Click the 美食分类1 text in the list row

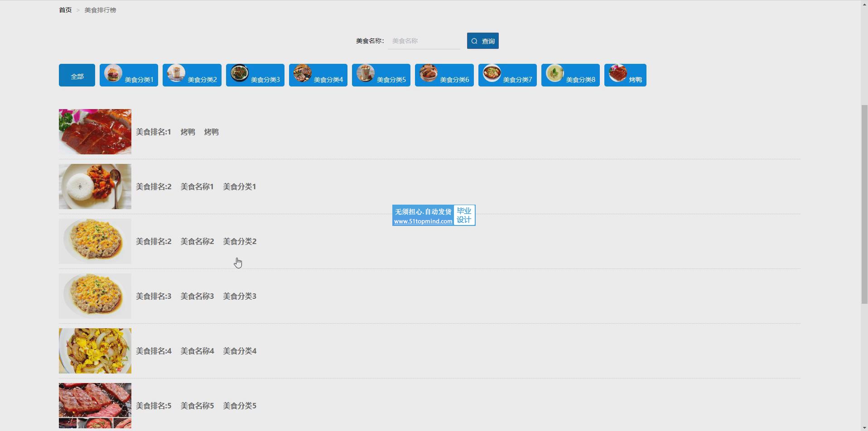pos(240,187)
